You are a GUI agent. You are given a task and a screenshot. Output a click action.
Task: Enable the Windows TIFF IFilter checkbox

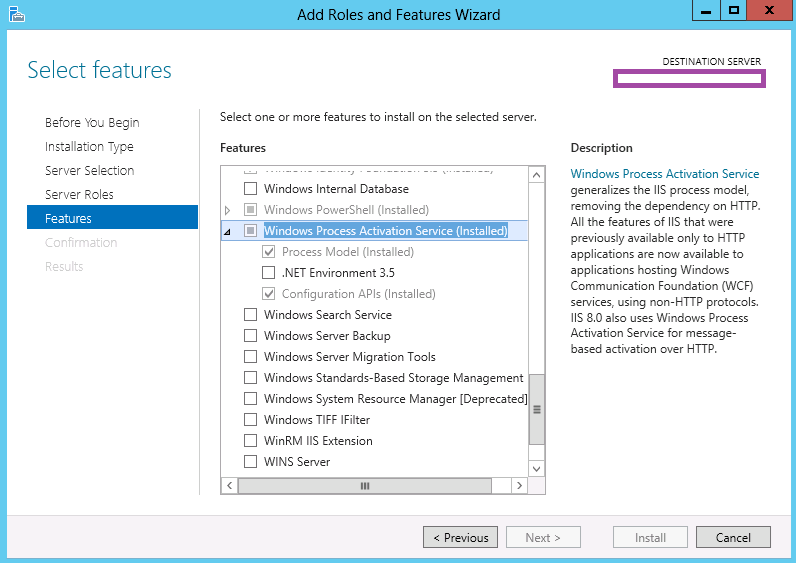[x=250, y=420]
